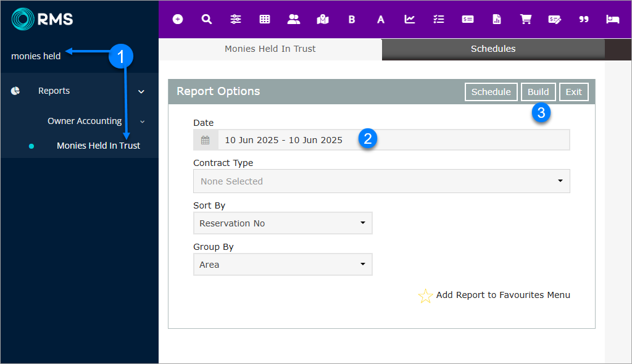The height and width of the screenshot is (364, 632).
Task: Open the Sort By Reservation No dropdown
Action: pyautogui.click(x=283, y=223)
